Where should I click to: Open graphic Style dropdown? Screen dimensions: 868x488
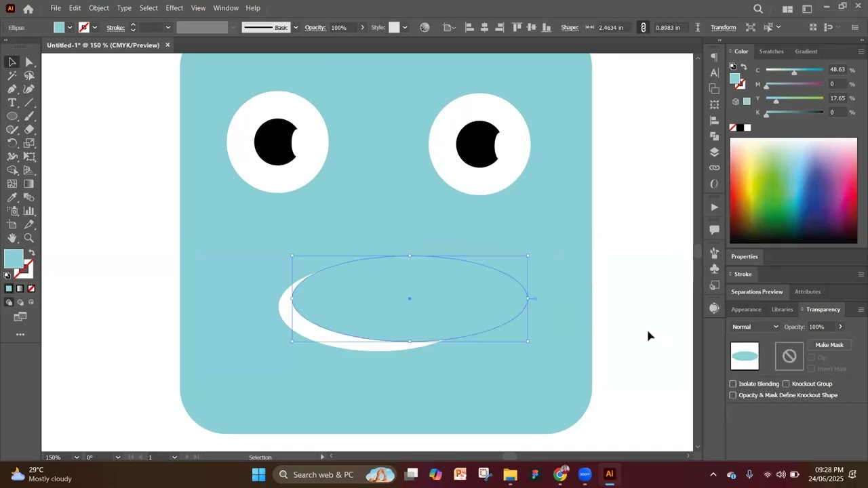point(405,27)
